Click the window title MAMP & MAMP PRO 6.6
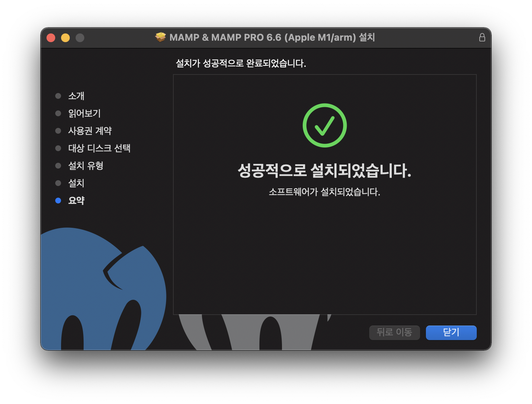This screenshot has height=404, width=532. [272, 37]
